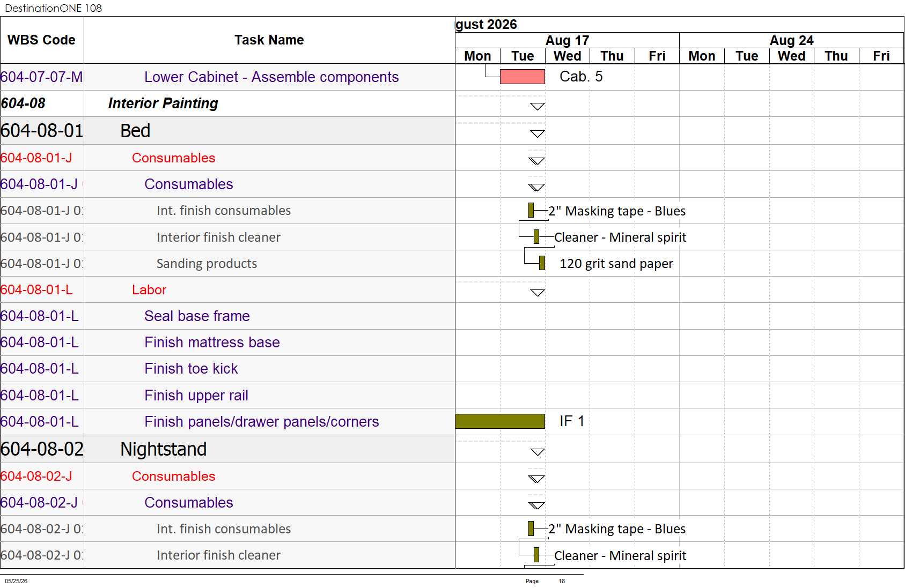This screenshot has height=588, width=905.
Task: Click WBS code 604-08-02
Action: (x=42, y=449)
